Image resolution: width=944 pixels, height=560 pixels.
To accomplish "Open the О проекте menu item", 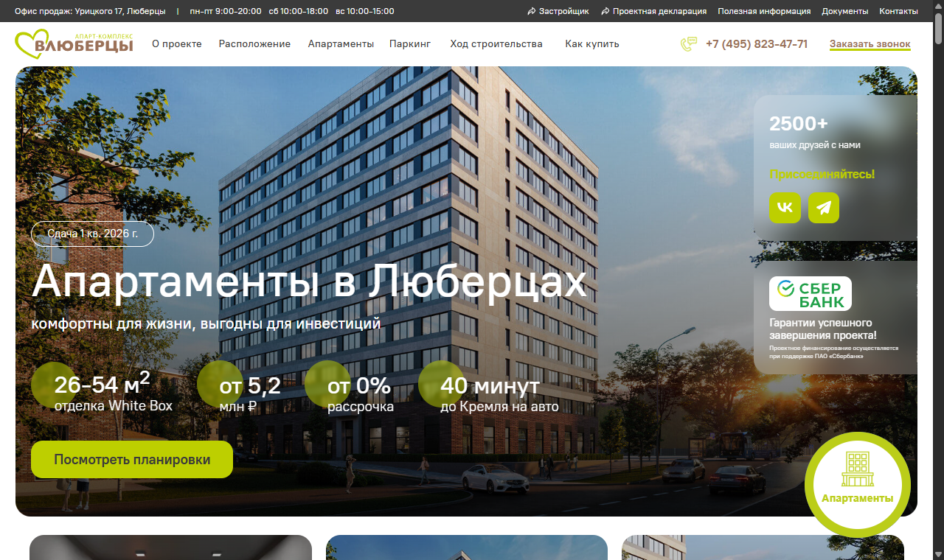I will pyautogui.click(x=176, y=43).
